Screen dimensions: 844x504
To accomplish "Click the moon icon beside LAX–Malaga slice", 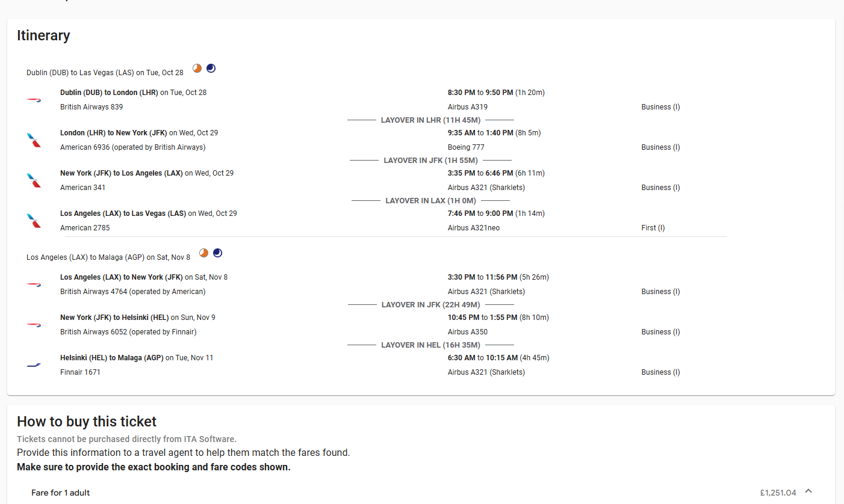I will tap(217, 253).
